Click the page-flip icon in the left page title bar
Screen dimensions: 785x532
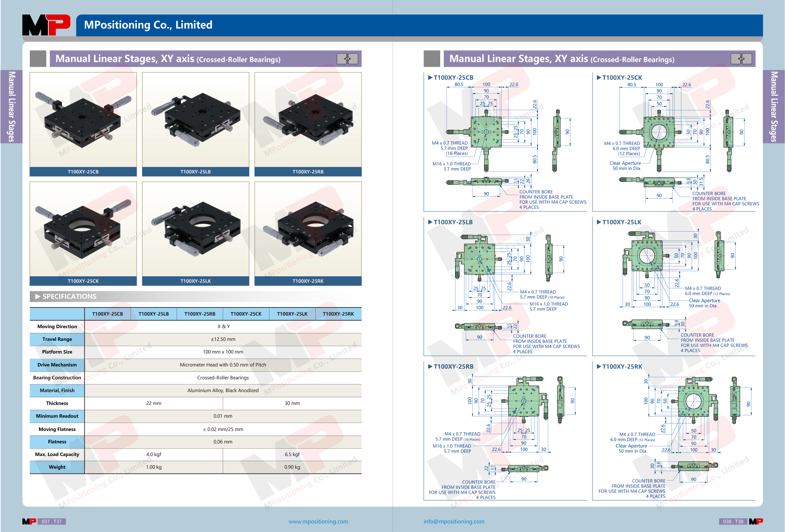(347, 59)
